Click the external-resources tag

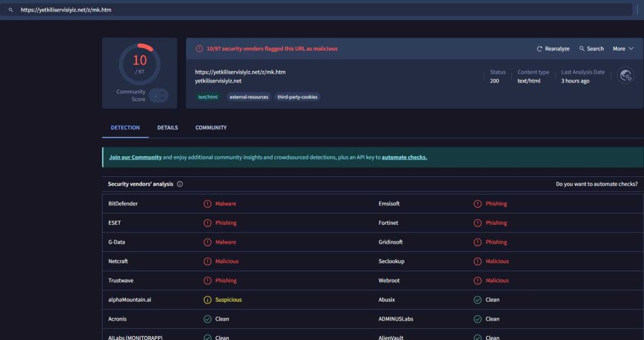pyautogui.click(x=249, y=97)
